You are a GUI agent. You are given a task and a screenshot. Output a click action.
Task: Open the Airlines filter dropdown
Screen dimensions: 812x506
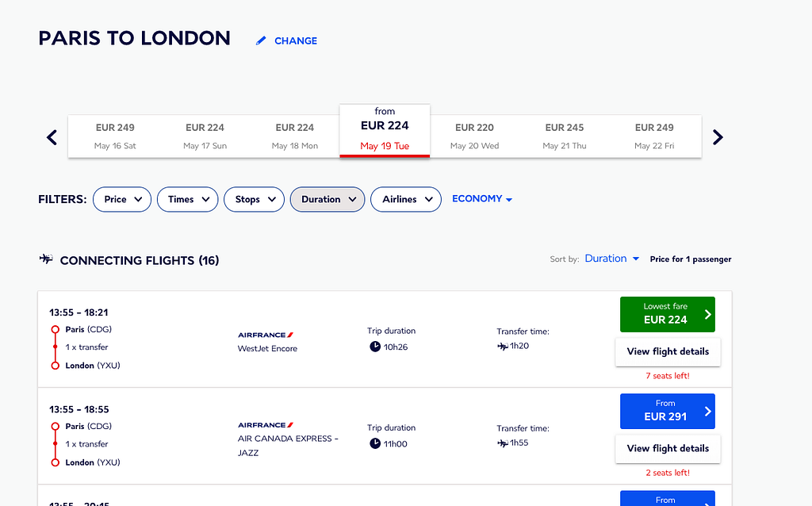[x=406, y=199]
